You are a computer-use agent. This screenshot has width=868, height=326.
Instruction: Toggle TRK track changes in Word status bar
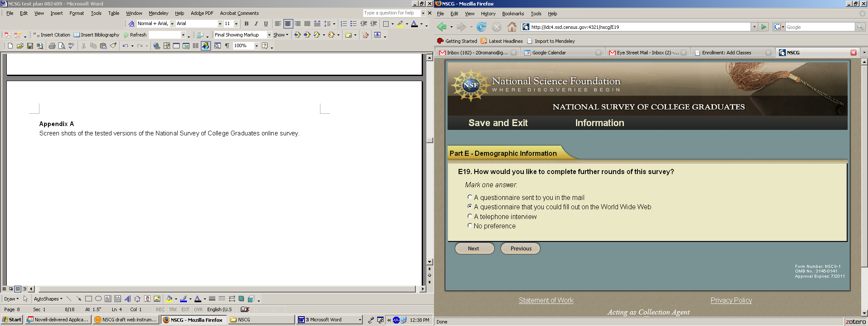click(173, 310)
